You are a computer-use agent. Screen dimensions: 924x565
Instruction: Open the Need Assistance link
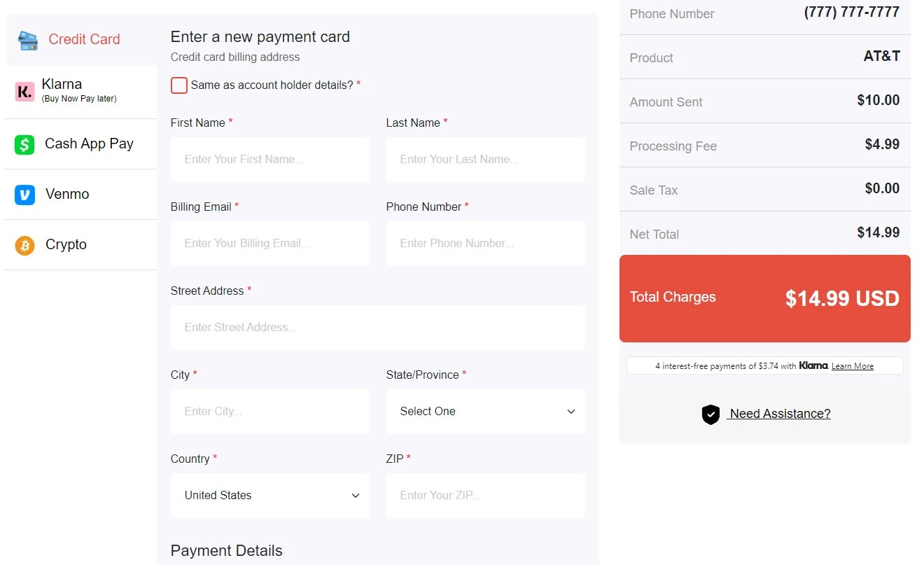coord(778,414)
